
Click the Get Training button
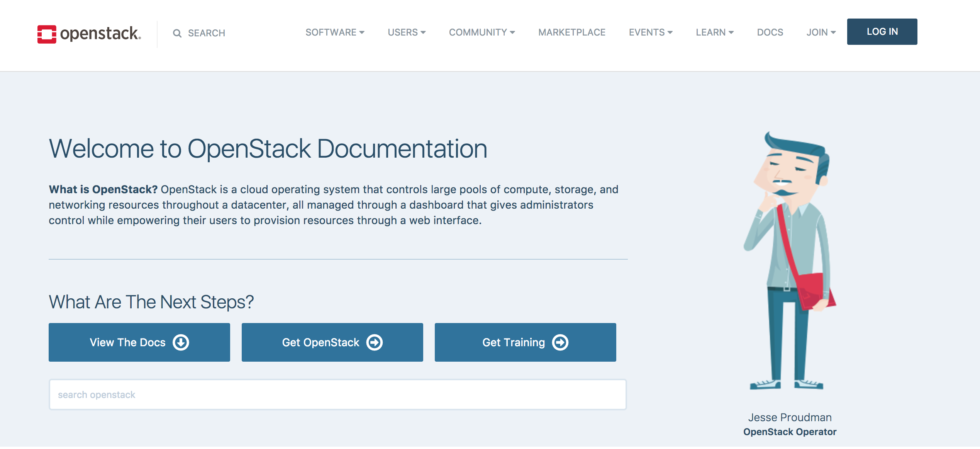pyautogui.click(x=526, y=342)
